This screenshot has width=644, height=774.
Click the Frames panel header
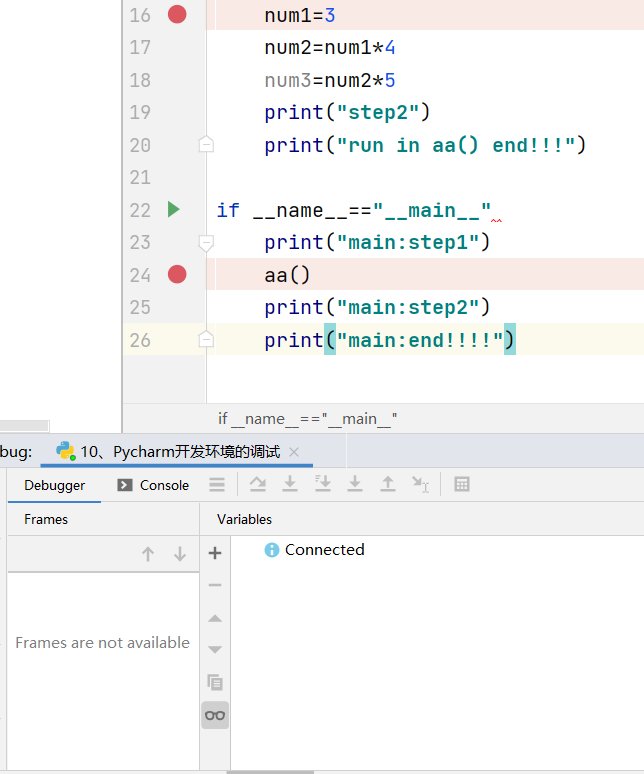pyautogui.click(x=46, y=519)
